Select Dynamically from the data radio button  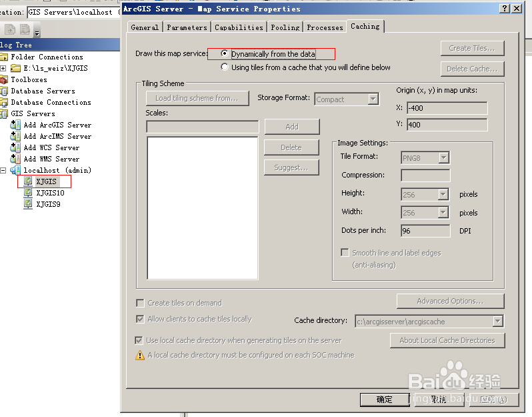pos(224,53)
